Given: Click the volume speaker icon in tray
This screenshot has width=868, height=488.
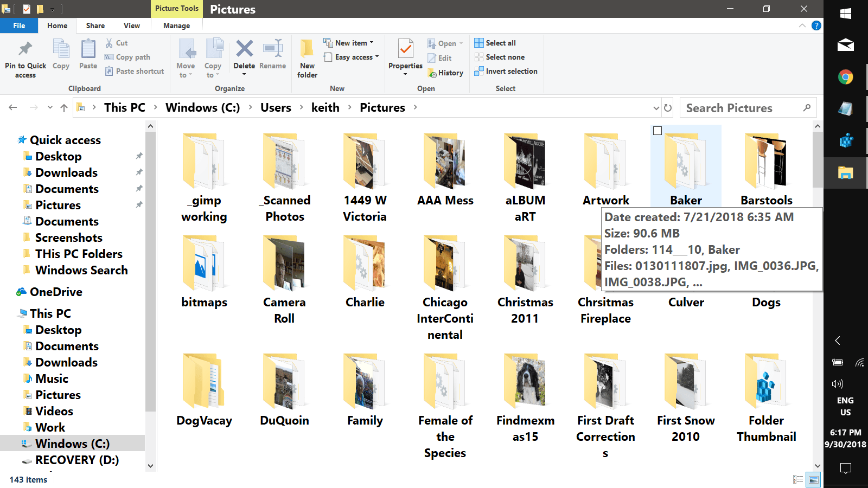Looking at the screenshot, I should pyautogui.click(x=838, y=384).
